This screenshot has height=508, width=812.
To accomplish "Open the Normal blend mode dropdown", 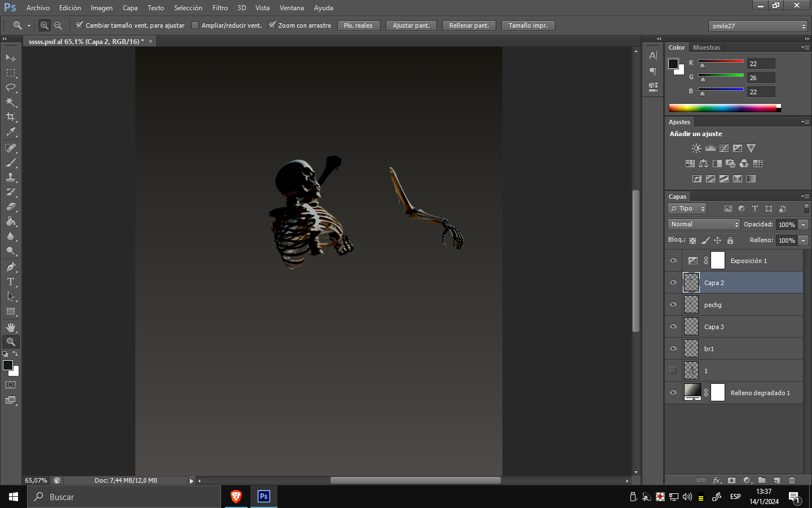I will (704, 225).
